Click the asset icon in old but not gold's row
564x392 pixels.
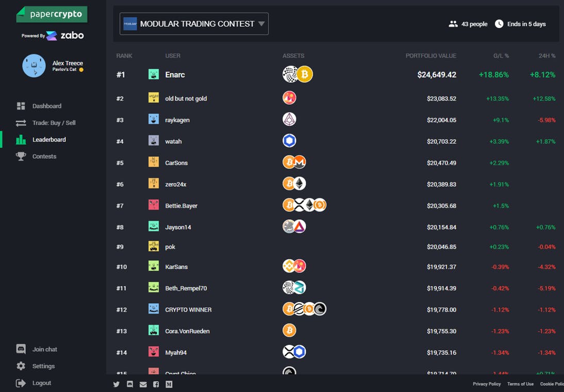point(289,98)
